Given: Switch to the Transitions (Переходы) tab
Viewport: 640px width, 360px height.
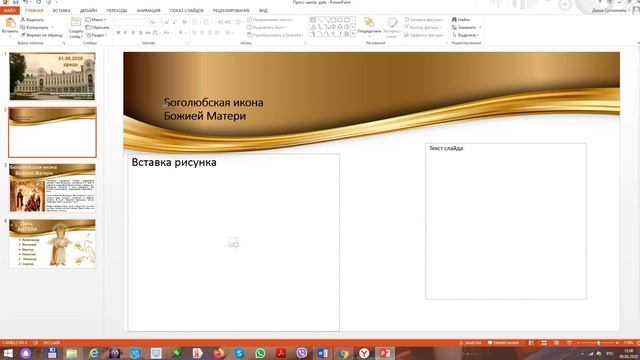Looking at the screenshot, I should [117, 11].
